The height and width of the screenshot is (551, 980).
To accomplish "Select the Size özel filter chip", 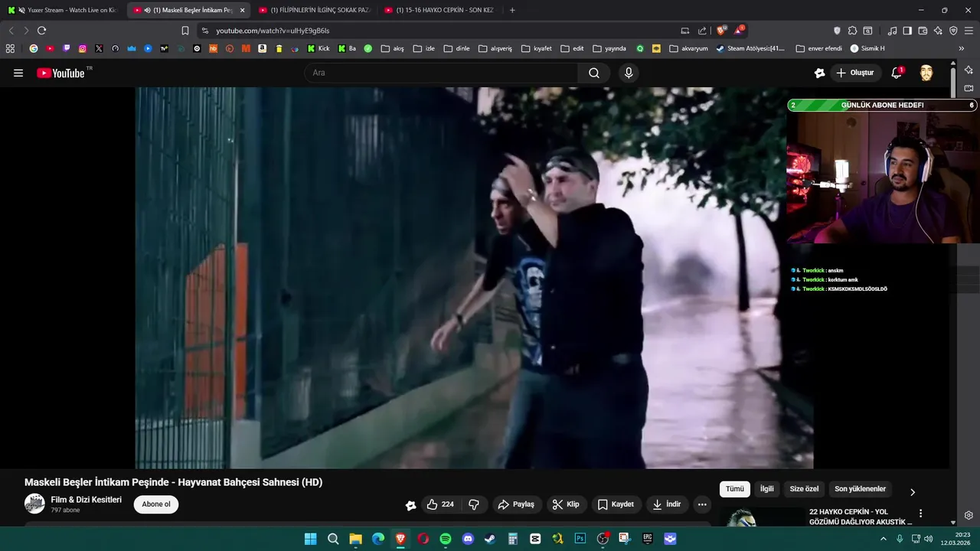I will (804, 489).
